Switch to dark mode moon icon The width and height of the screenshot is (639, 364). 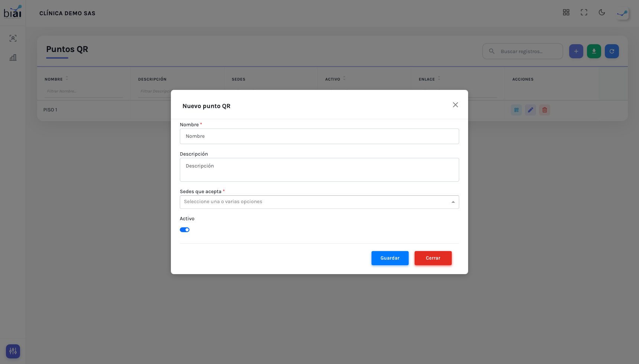tap(602, 13)
